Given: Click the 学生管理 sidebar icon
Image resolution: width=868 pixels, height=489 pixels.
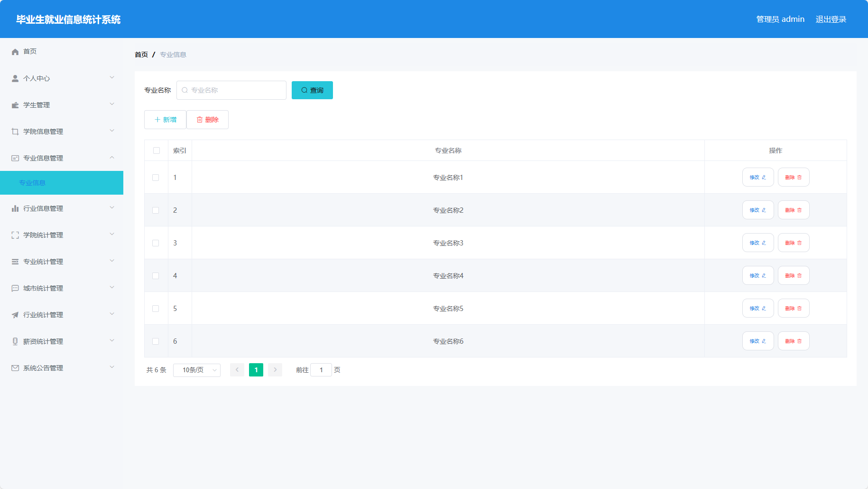Looking at the screenshot, I should click(15, 105).
